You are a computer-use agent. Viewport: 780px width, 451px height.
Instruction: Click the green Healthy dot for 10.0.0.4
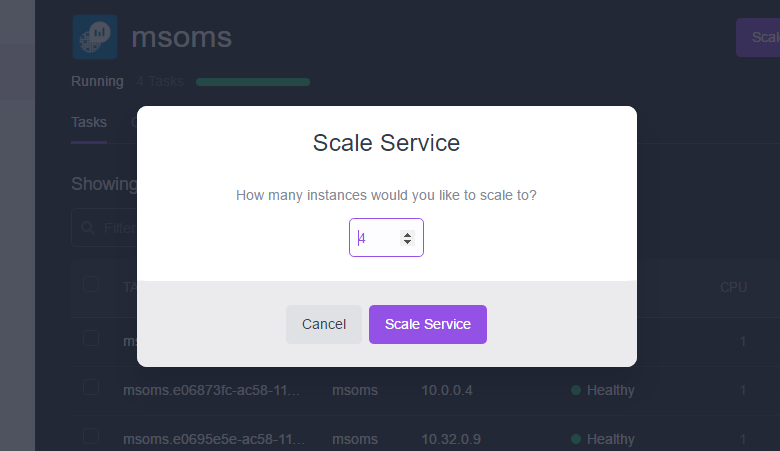576,390
